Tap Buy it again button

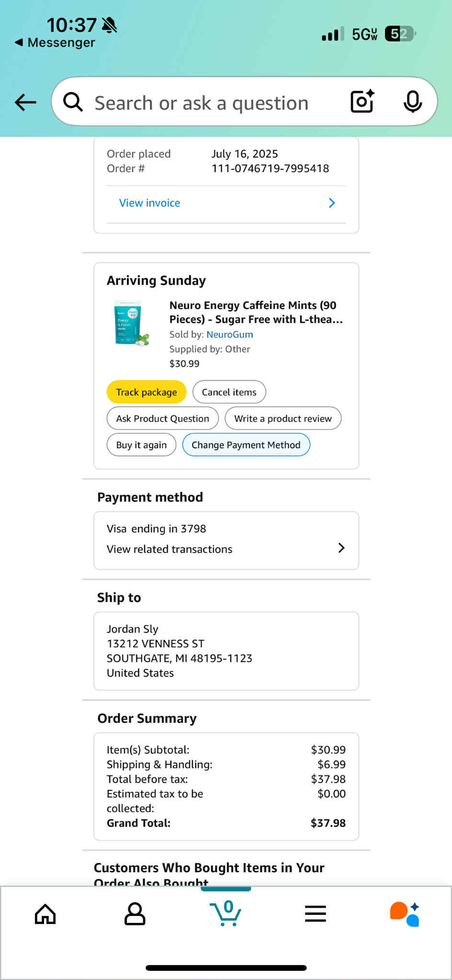pos(141,444)
